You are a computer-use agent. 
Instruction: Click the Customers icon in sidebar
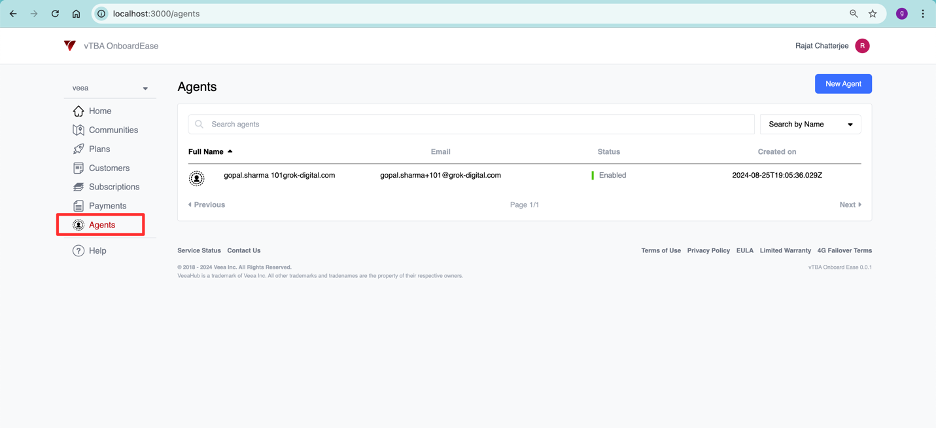78,168
